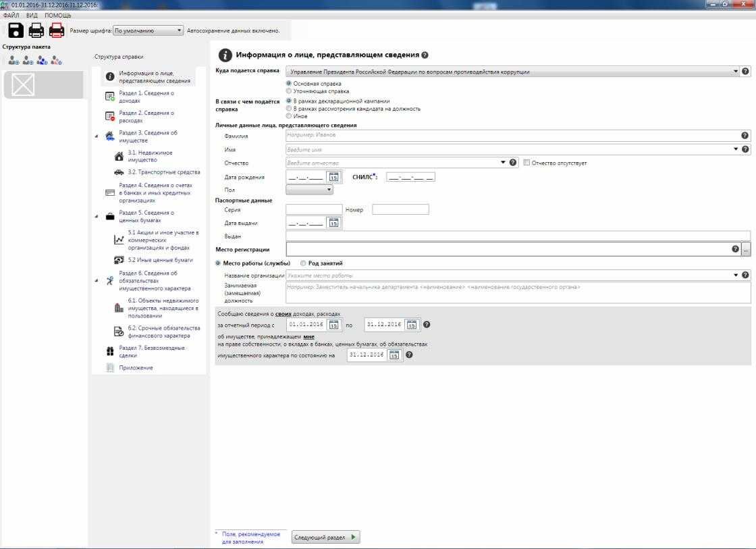Open the Пол dropdown

pyautogui.click(x=309, y=190)
